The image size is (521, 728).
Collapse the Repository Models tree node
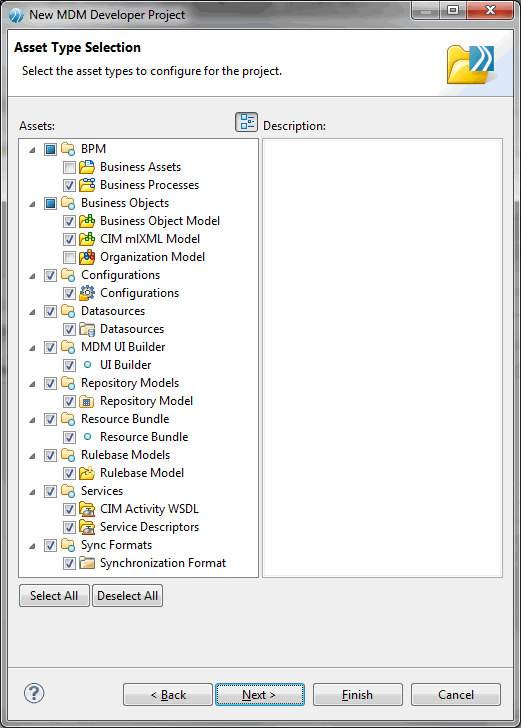[32, 384]
